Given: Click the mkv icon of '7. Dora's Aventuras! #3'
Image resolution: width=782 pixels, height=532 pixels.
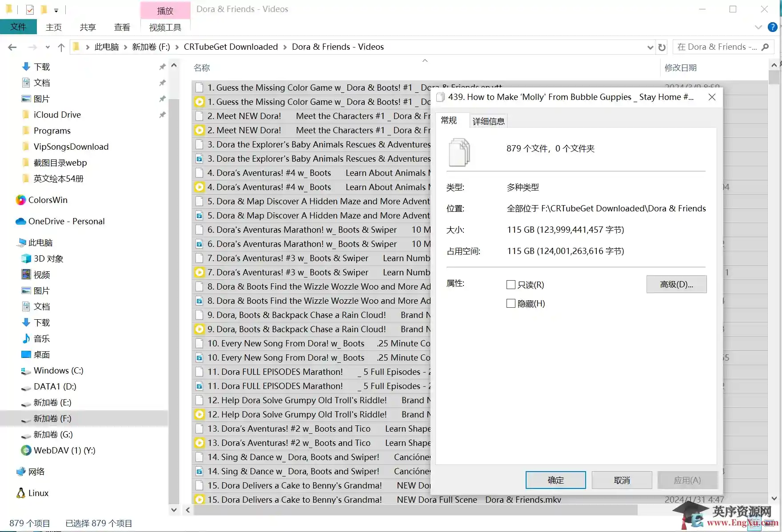Looking at the screenshot, I should (x=199, y=272).
